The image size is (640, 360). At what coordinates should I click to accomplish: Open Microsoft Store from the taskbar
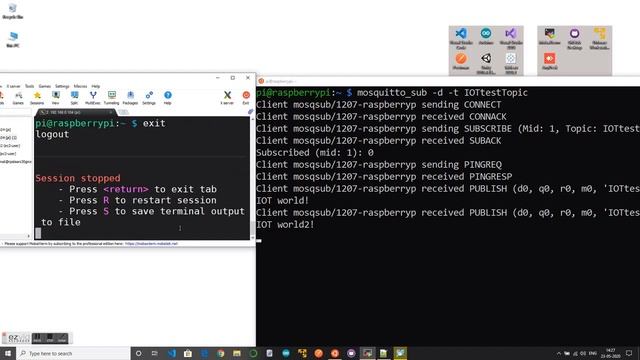tap(188, 353)
